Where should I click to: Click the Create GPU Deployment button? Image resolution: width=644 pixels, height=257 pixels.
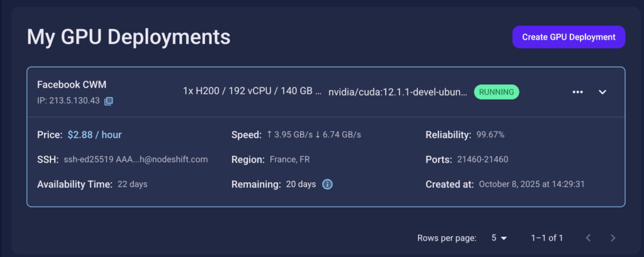click(569, 37)
